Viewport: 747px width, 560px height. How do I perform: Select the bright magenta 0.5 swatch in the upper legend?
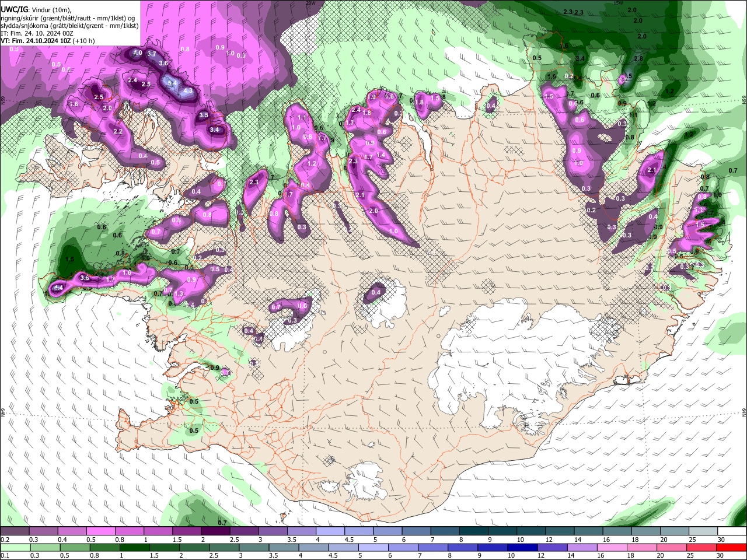point(100,531)
